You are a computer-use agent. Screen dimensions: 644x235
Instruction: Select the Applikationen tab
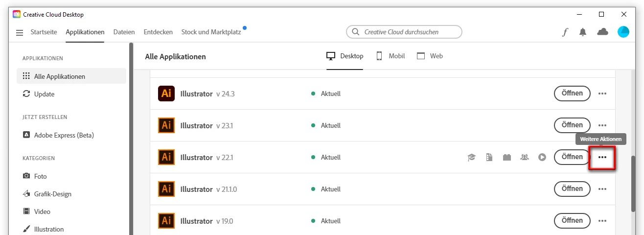[85, 32]
